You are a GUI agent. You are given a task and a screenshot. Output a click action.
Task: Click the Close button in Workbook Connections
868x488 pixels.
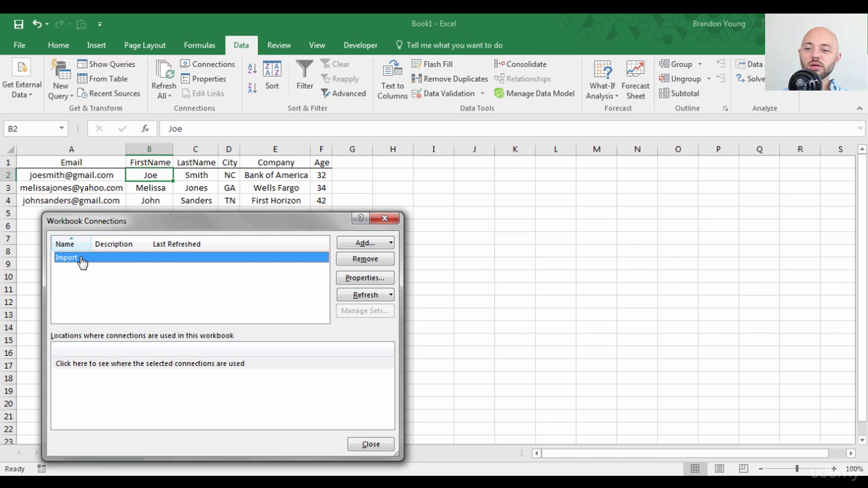click(x=370, y=444)
